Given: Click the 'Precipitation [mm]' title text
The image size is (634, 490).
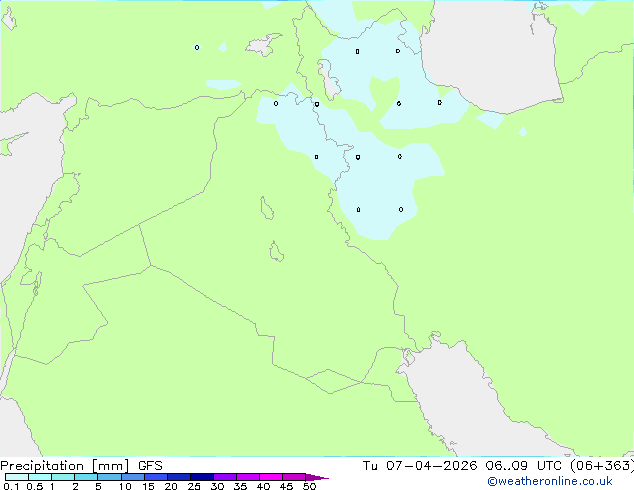Looking at the screenshot, I should pyautogui.click(x=65, y=466).
